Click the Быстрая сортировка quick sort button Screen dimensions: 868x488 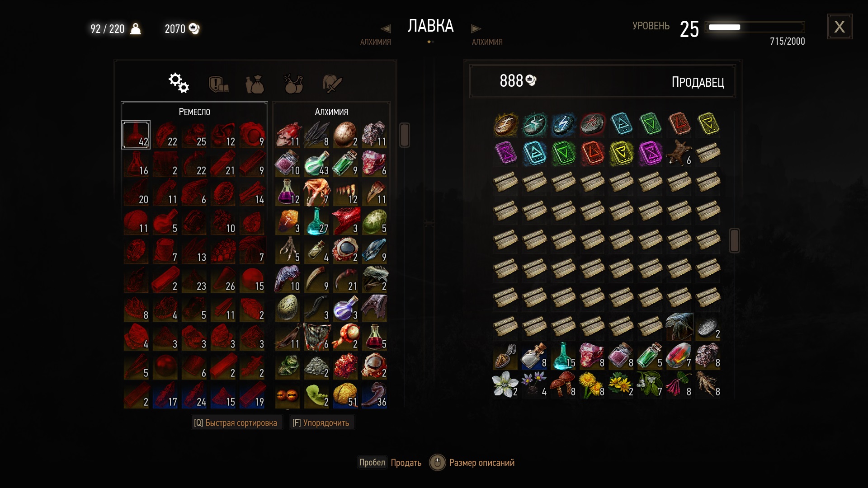pyautogui.click(x=236, y=423)
